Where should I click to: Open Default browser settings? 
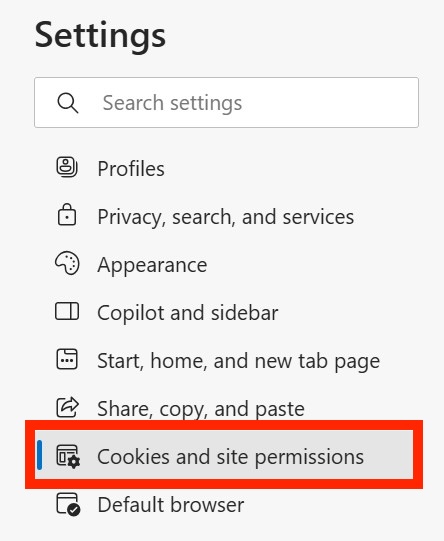coord(171,505)
